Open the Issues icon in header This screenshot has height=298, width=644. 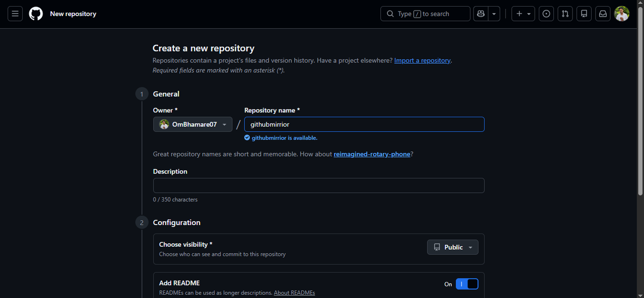pyautogui.click(x=546, y=14)
